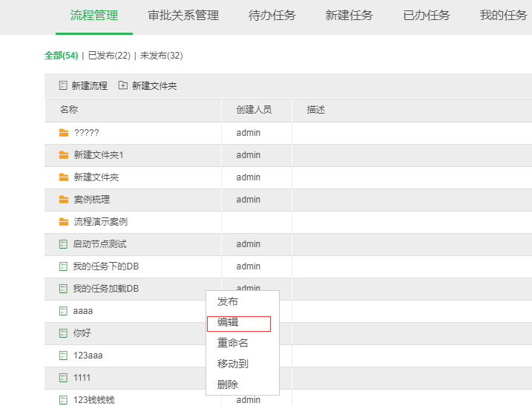Click the folder icon for 流程演示案例

[64, 222]
